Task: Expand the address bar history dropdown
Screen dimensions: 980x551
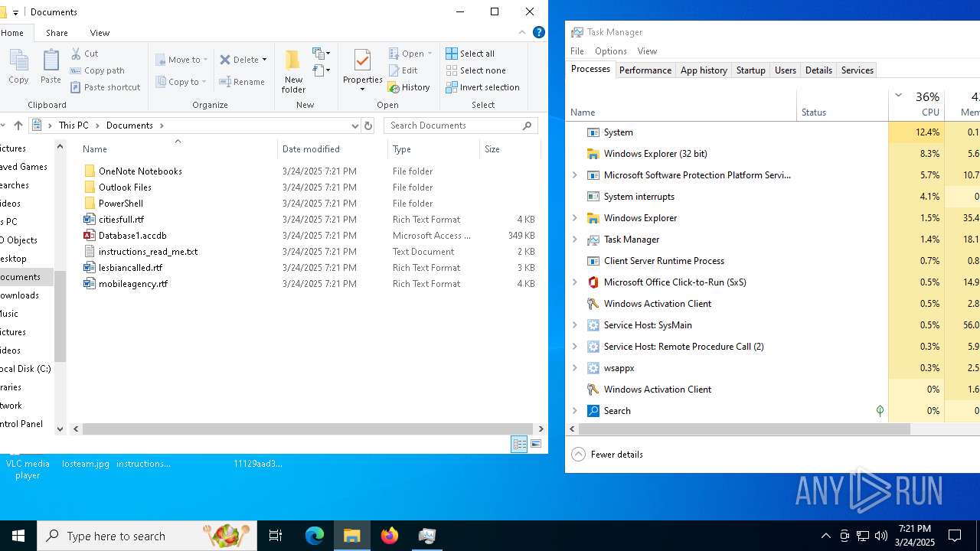Action: [354, 126]
